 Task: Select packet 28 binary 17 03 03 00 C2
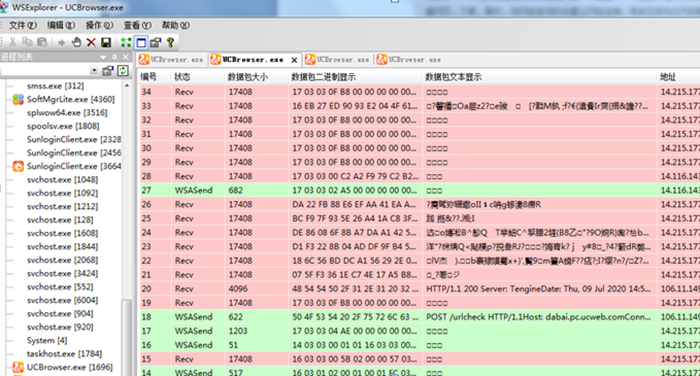pos(355,176)
